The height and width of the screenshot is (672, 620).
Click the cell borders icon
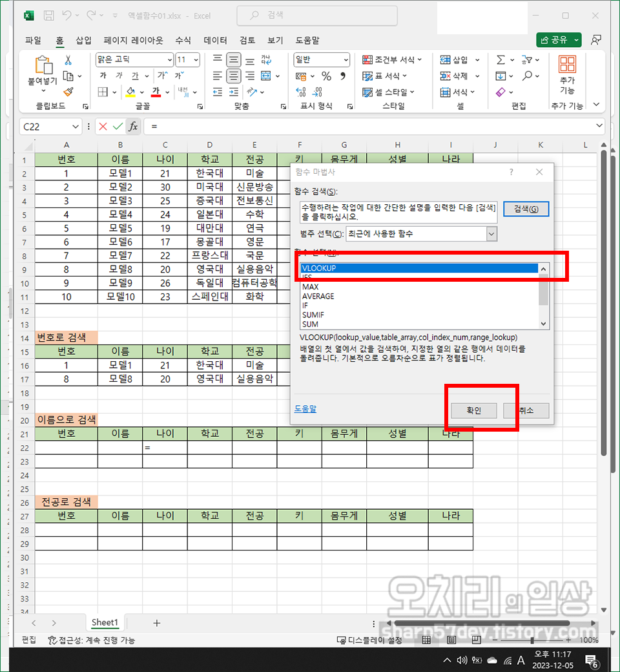[103, 92]
